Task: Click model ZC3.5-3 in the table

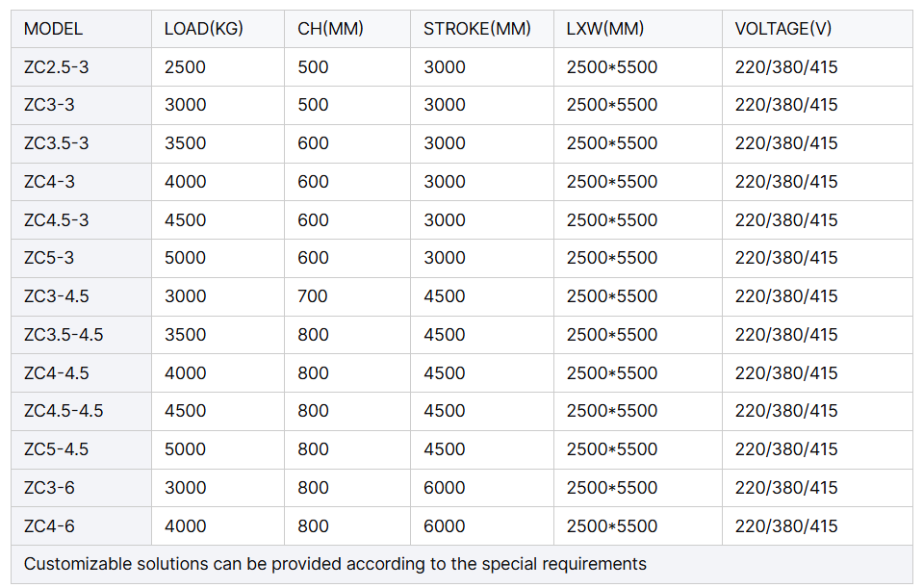Action: tap(56, 143)
